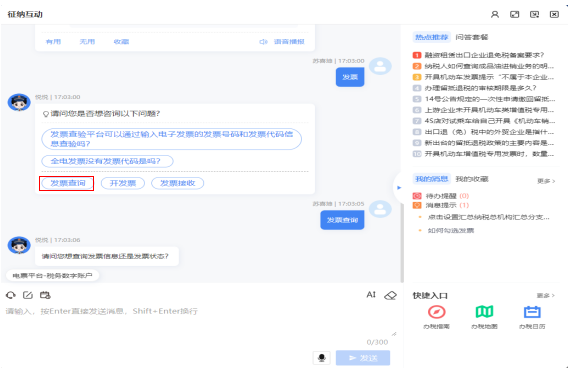Click the chat area vertical scrollbar

click(402, 241)
